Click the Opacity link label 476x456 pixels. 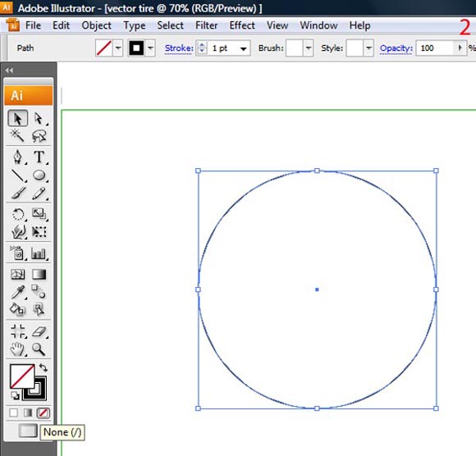396,48
